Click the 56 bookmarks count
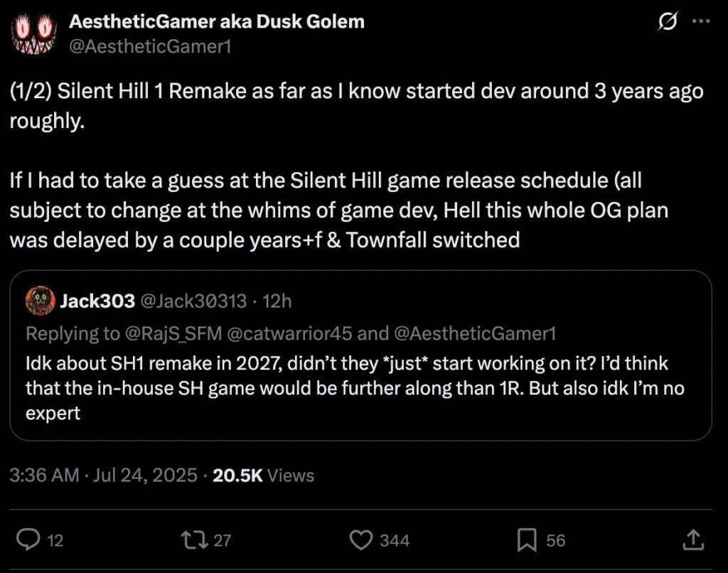The height and width of the screenshot is (573, 728). pyautogui.click(x=556, y=540)
